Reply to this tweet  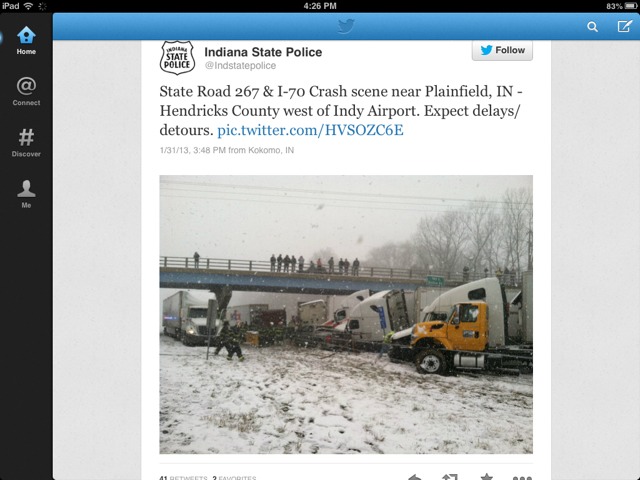[x=415, y=476]
